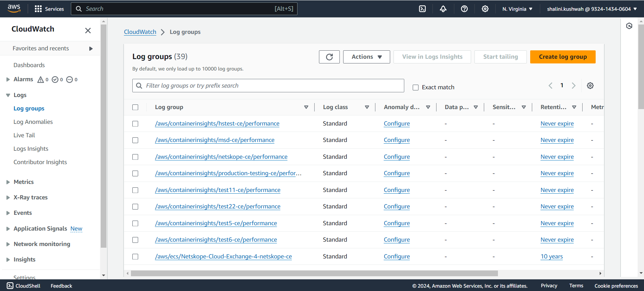Open table preferences gear icon
Screen dimensions: 644x291
click(590, 86)
